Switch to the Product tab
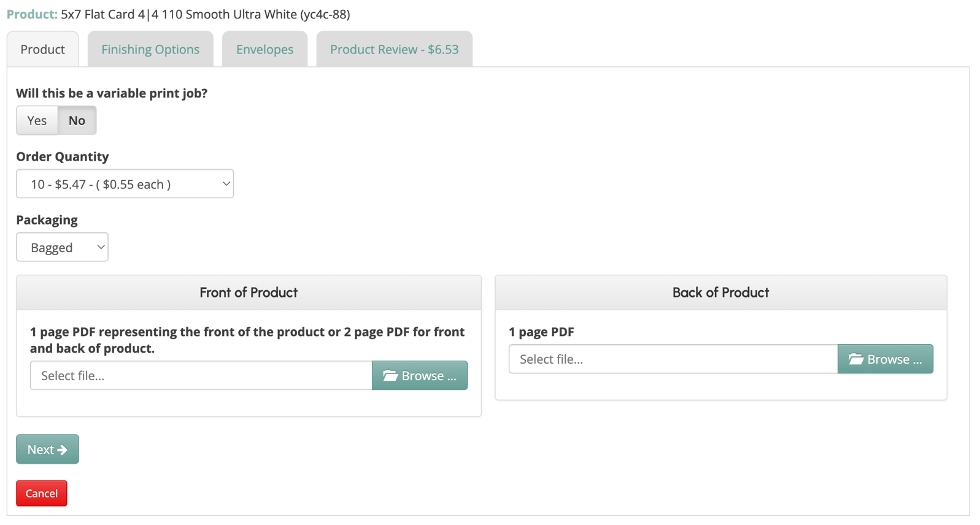The width and height of the screenshot is (980, 525). click(42, 49)
